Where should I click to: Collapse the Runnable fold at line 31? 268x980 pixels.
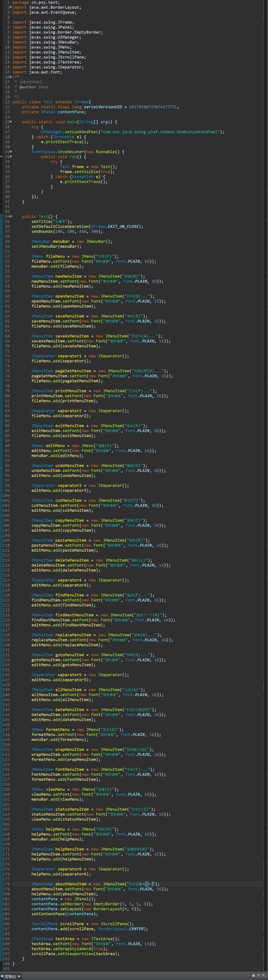coord(10,152)
